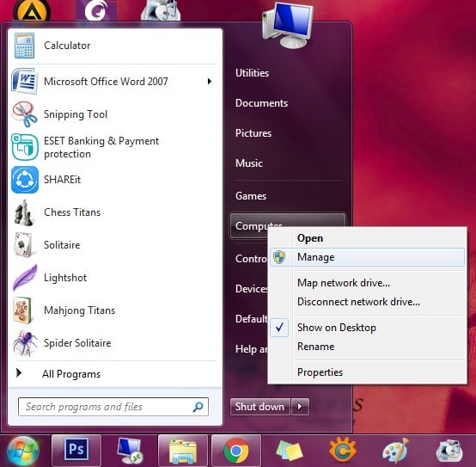Open Google Chrome from the taskbar
Screen dimensions: 476x467
[236, 451]
